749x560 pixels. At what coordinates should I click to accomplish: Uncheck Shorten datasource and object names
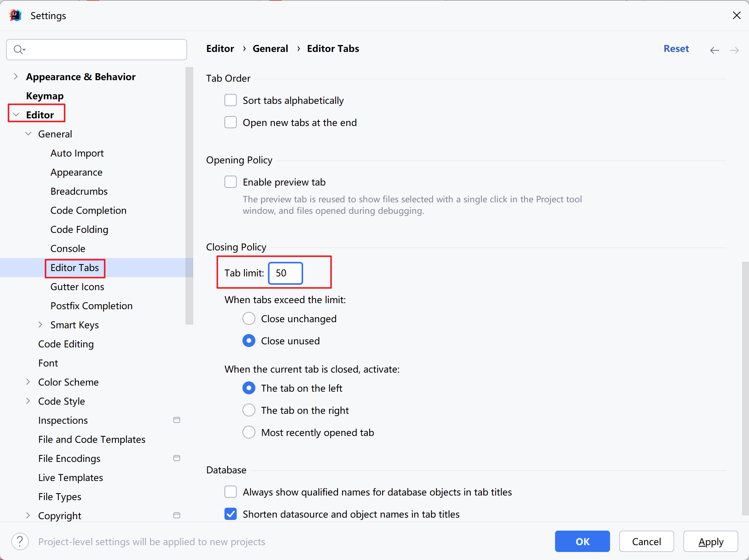[231, 514]
